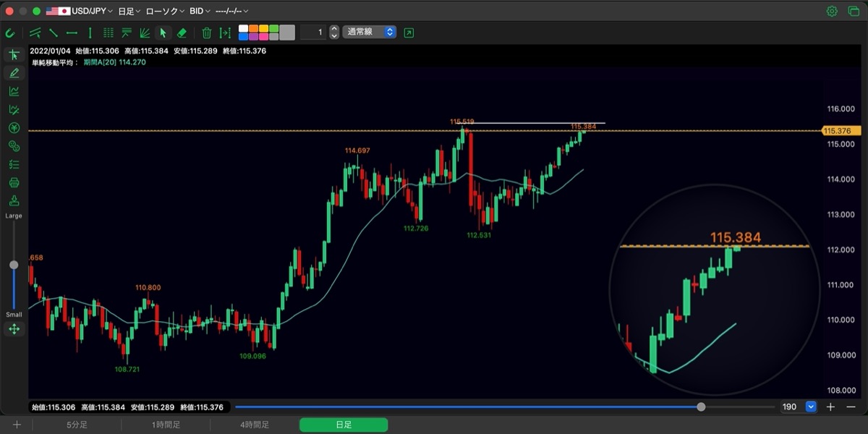
Task: Select the dotted grid tool
Action: pyautogui.click(x=109, y=33)
